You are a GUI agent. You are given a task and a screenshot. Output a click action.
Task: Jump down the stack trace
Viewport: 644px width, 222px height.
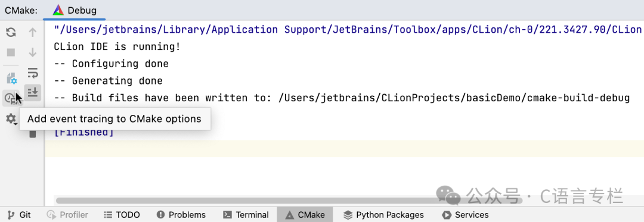[32, 52]
